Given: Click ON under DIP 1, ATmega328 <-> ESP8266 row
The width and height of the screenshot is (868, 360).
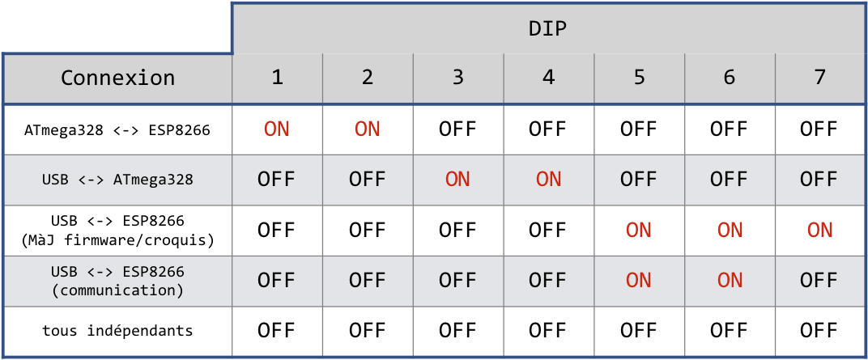Looking at the screenshot, I should pyautogui.click(x=277, y=129).
